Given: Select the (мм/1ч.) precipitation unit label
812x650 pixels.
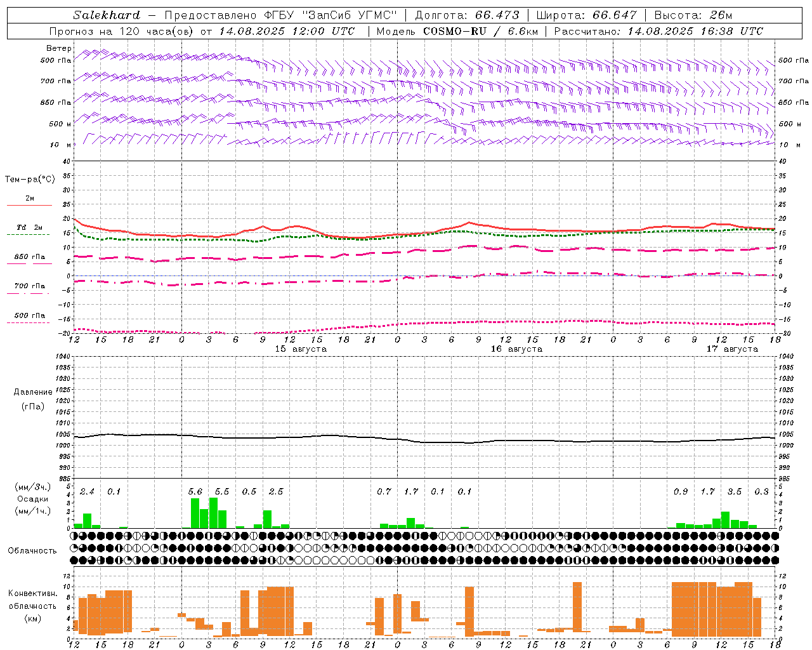Looking at the screenshot, I should [32, 511].
